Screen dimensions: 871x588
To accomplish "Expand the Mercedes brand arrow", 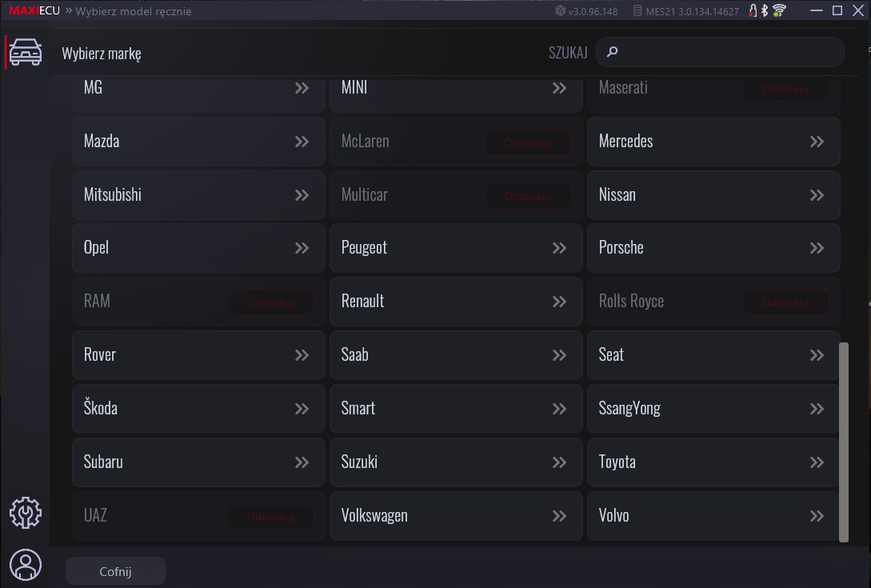I will [x=817, y=142].
